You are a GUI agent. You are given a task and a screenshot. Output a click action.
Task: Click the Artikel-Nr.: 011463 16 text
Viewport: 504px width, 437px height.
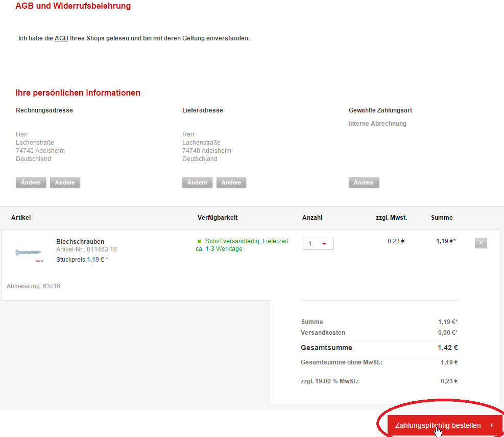[x=86, y=249]
